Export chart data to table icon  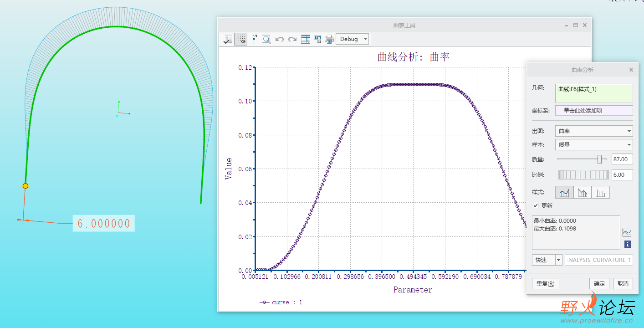pyautogui.click(x=306, y=39)
